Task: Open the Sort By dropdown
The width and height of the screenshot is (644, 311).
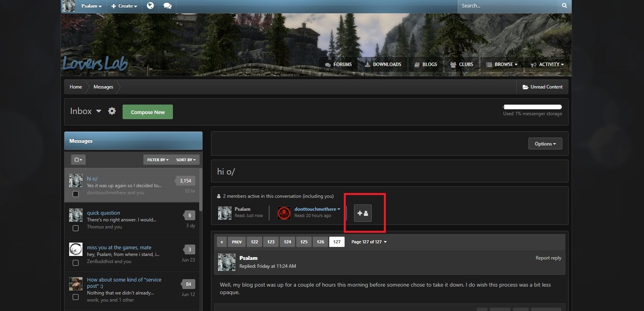Action: (x=186, y=160)
